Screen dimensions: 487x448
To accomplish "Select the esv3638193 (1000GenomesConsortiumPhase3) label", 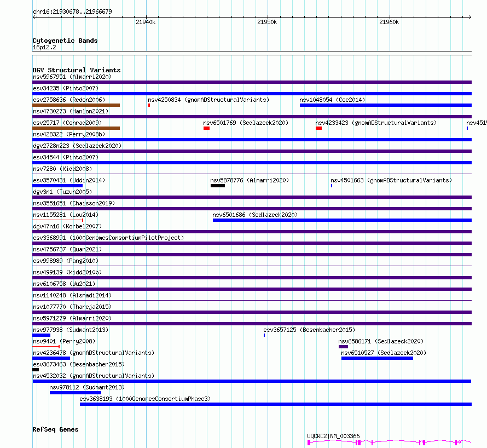I will [x=145, y=399].
